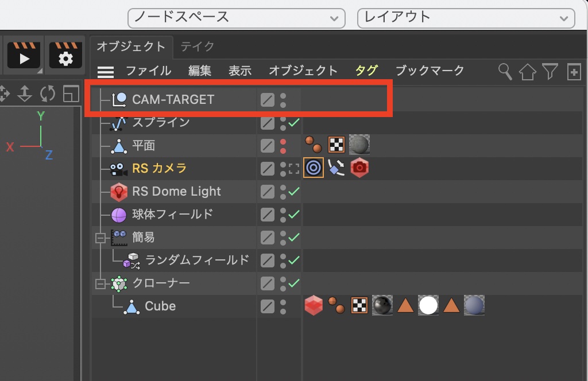Viewport: 588px width, 381px height.
Task: Click the filter funnel icon in Object Manager
Action: [x=550, y=71]
